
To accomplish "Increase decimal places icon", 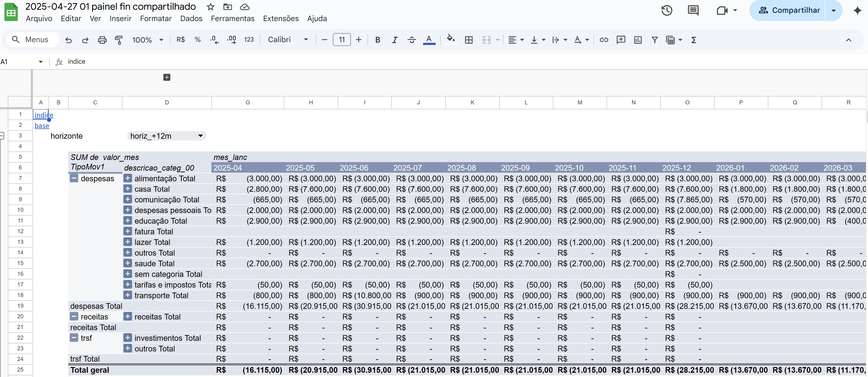I will coord(232,40).
